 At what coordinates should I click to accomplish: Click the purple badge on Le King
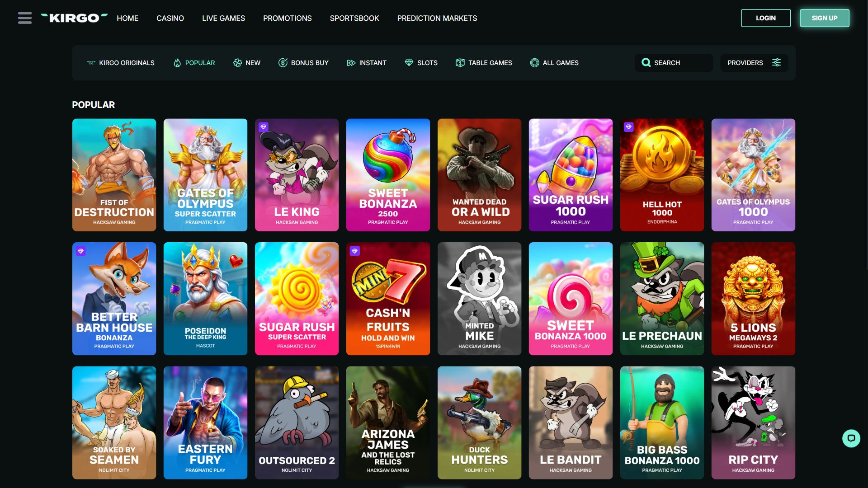(263, 127)
